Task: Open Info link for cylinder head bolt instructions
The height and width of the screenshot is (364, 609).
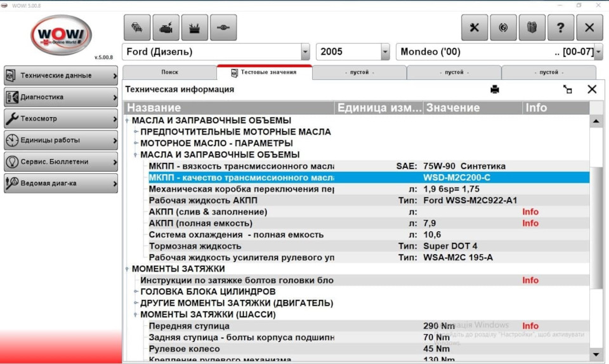Action: coord(530,280)
